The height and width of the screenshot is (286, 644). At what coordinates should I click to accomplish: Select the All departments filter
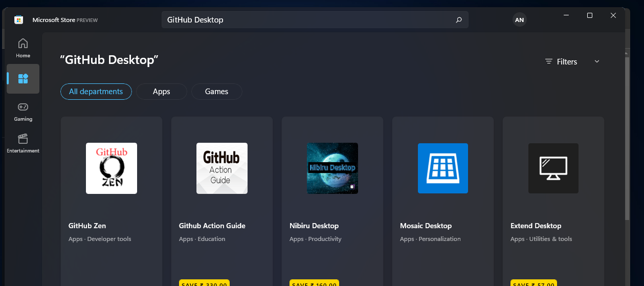point(96,92)
